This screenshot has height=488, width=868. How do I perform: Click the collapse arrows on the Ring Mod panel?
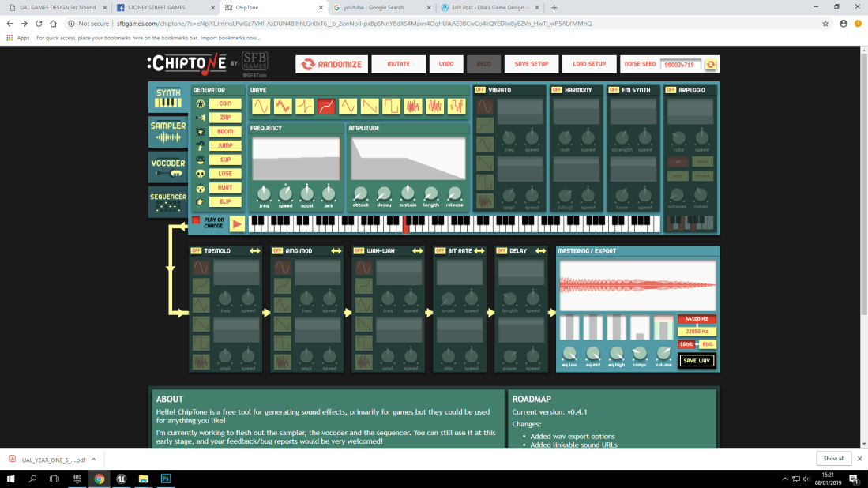337,250
